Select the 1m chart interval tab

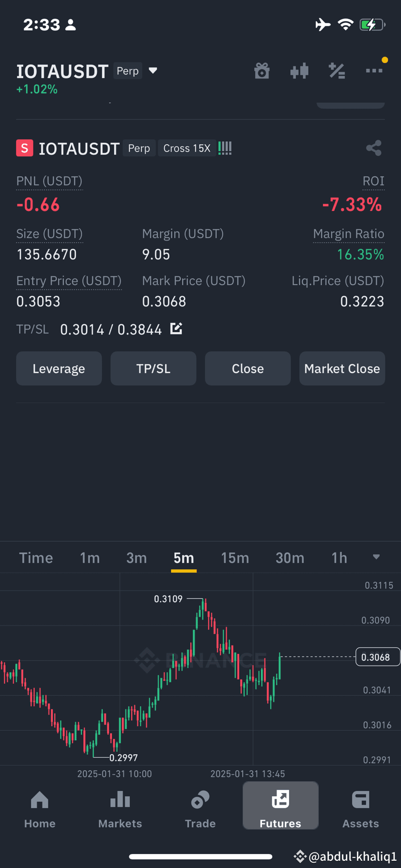90,558
